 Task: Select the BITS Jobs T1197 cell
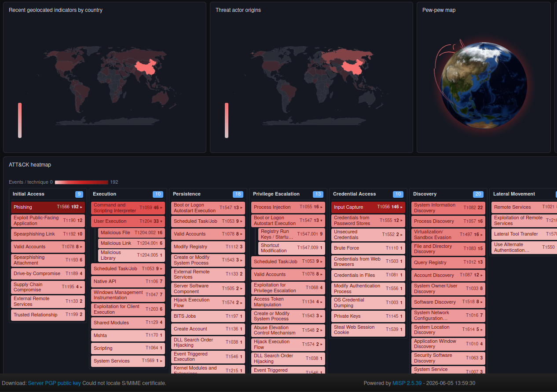[x=208, y=316]
